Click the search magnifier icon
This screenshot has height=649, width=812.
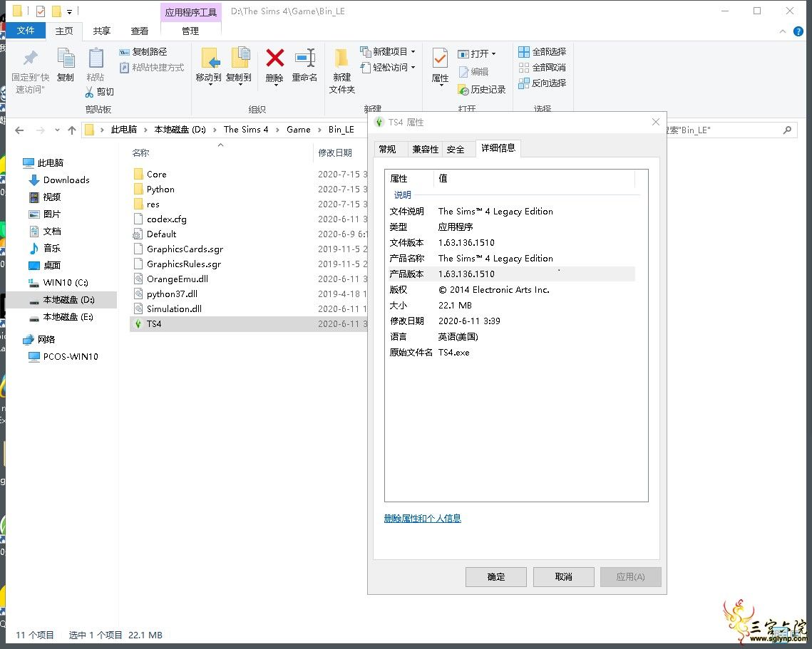tap(787, 130)
